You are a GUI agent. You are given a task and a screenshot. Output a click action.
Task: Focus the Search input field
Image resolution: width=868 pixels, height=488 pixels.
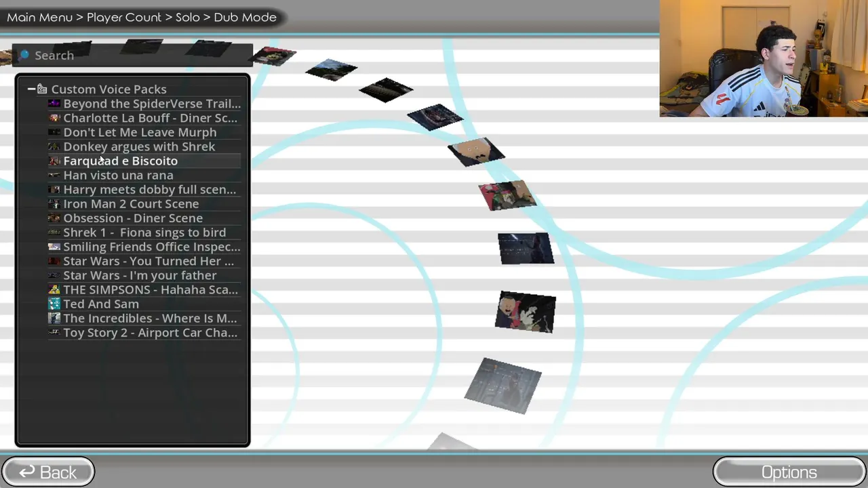click(133, 55)
